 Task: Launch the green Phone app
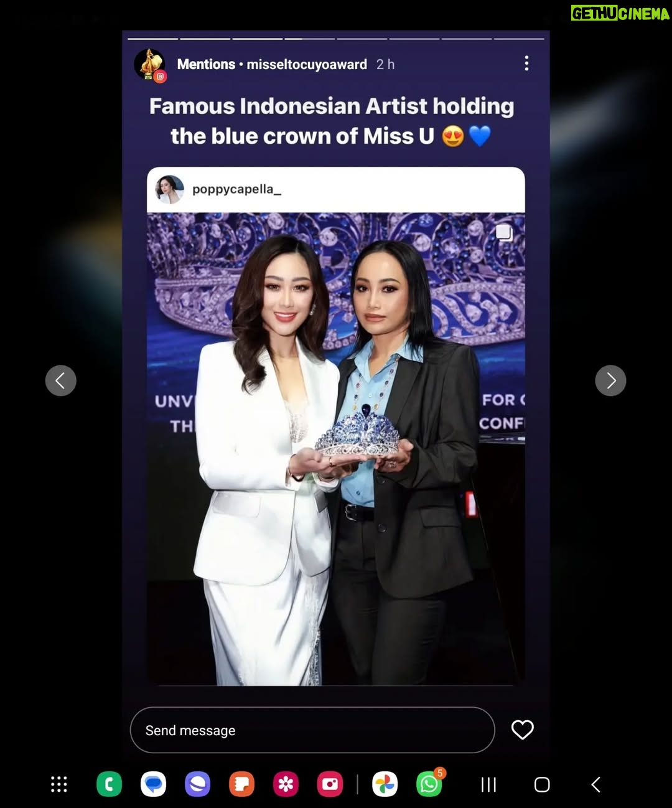(x=110, y=784)
